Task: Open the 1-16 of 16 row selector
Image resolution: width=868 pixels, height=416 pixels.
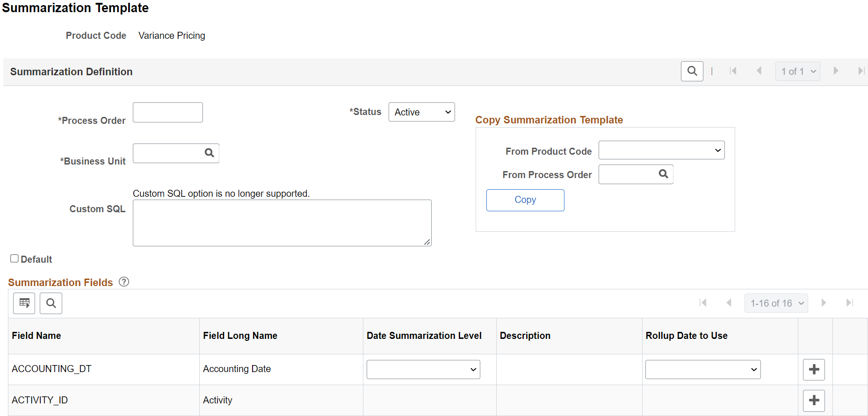Action: (x=776, y=303)
